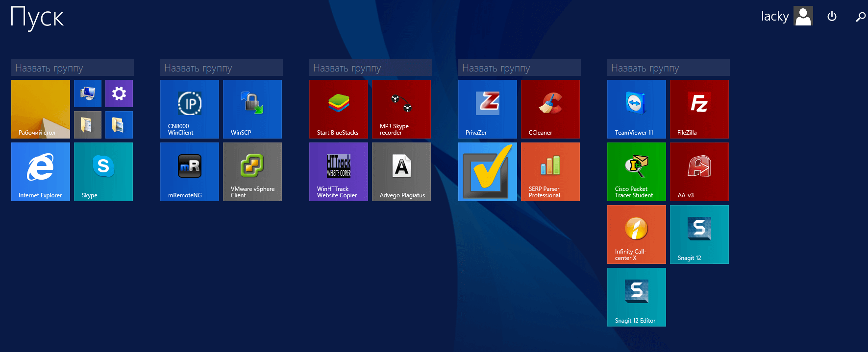The width and height of the screenshot is (868, 352).
Task: Start the CCleaner app tile
Action: click(x=550, y=109)
